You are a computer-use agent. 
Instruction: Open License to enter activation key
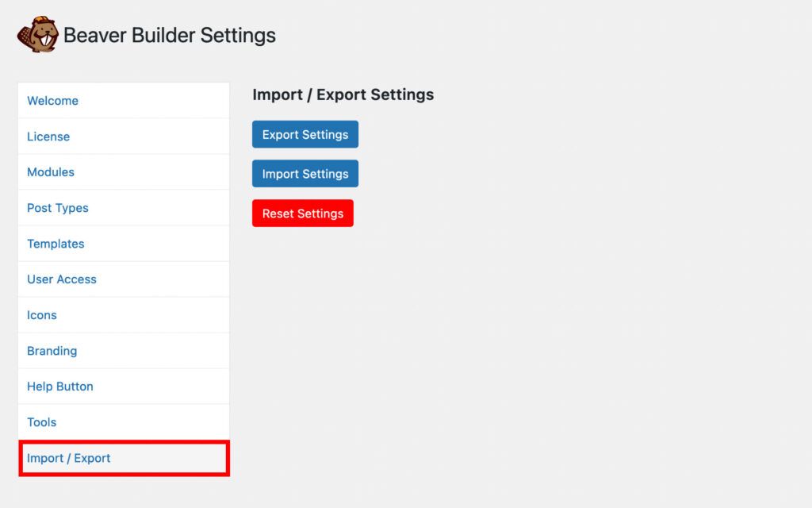(x=48, y=136)
